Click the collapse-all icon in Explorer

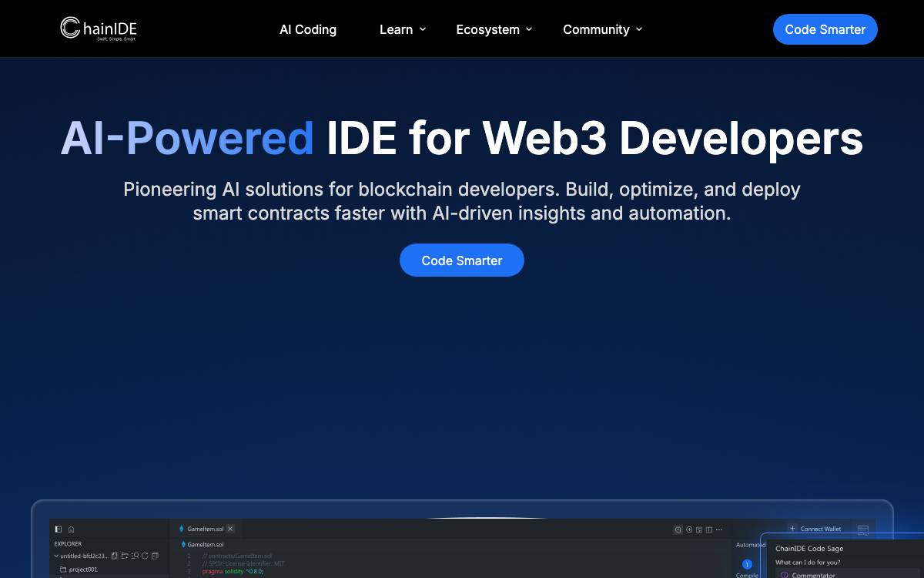[x=155, y=556]
